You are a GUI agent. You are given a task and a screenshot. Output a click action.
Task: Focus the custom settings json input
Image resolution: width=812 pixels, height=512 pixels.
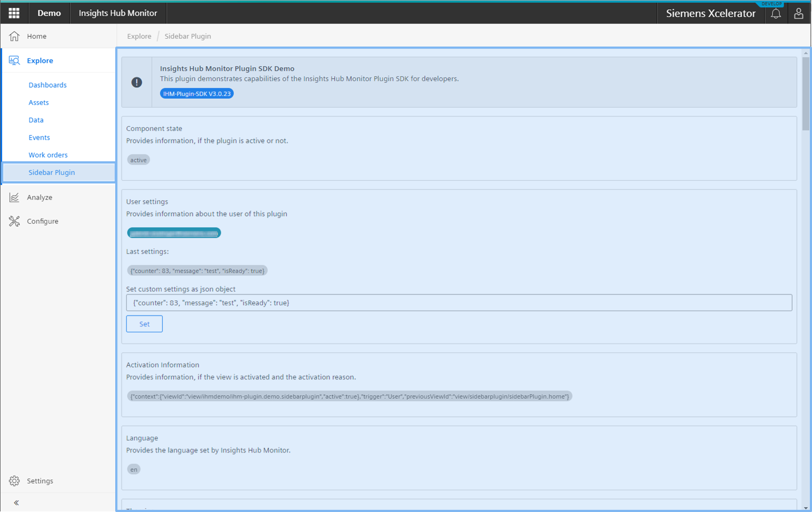point(459,303)
